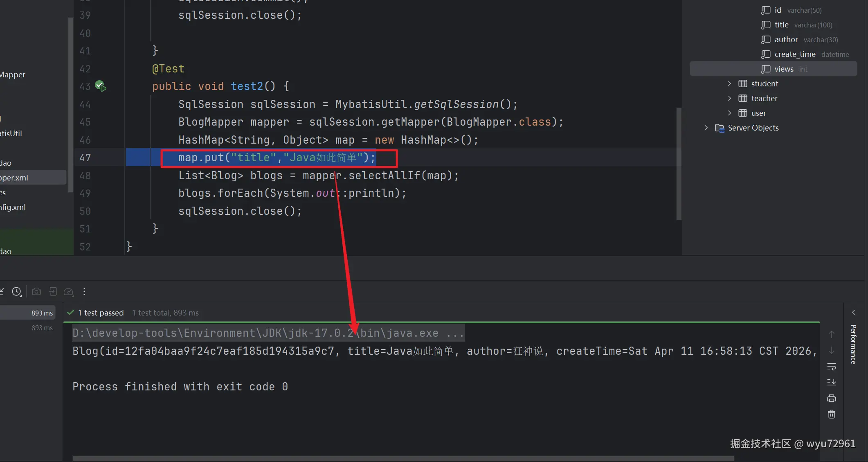Select the views int column
The height and width of the screenshot is (462, 868).
coord(783,69)
